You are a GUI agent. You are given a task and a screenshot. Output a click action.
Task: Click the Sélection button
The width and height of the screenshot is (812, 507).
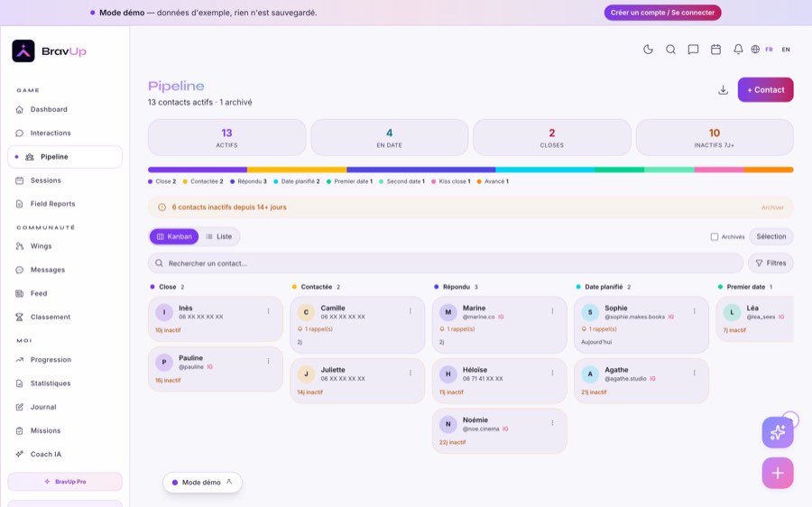point(770,236)
